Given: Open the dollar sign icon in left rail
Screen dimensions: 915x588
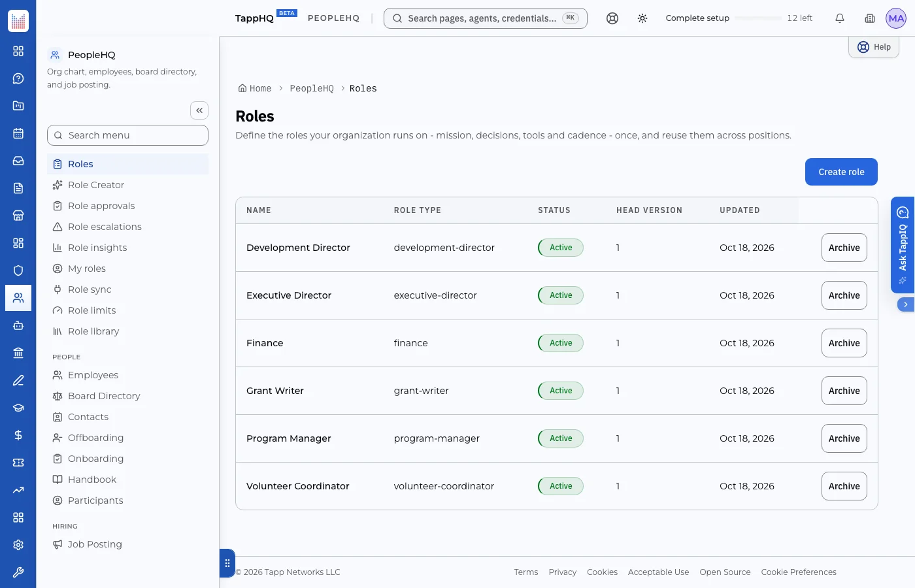Looking at the screenshot, I should [18, 435].
